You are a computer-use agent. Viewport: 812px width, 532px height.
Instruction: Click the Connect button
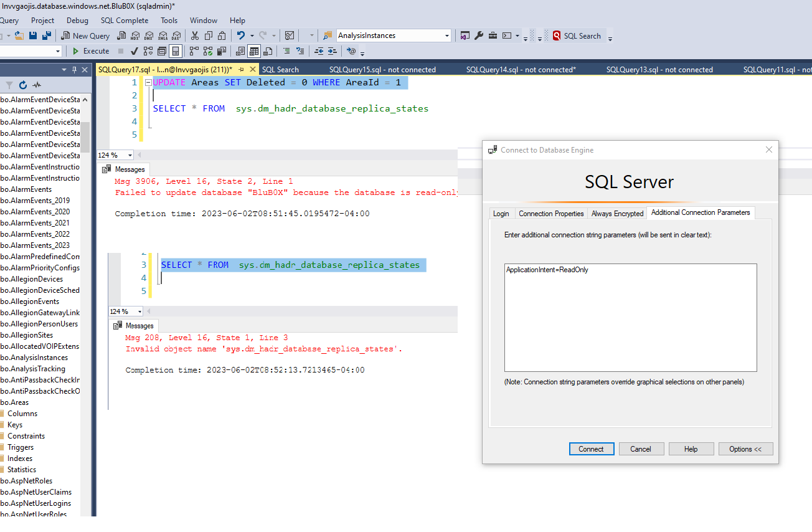[591, 449]
